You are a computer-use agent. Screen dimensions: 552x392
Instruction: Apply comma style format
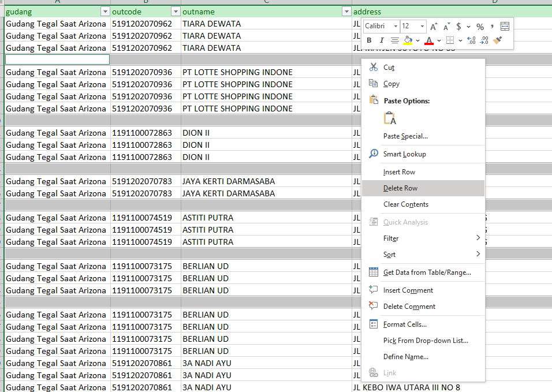click(492, 27)
